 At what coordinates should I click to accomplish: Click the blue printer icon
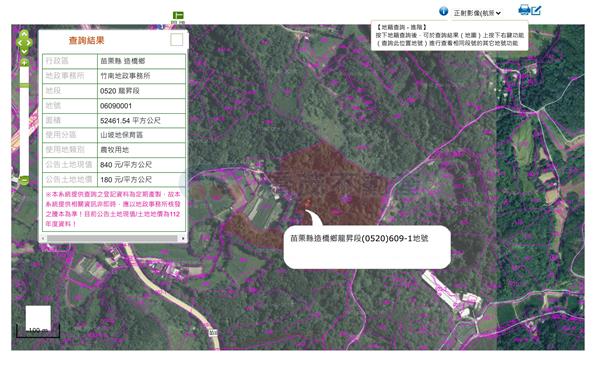524,10
